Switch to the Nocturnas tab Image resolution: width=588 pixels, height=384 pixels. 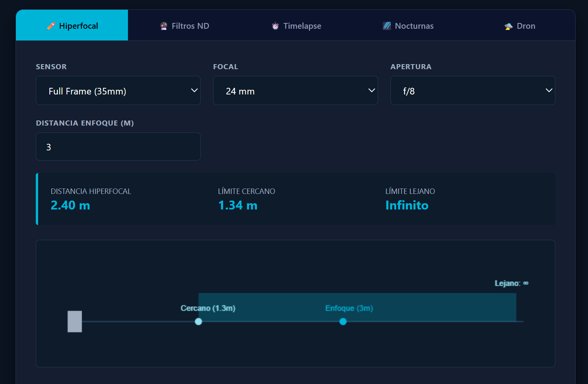(408, 25)
